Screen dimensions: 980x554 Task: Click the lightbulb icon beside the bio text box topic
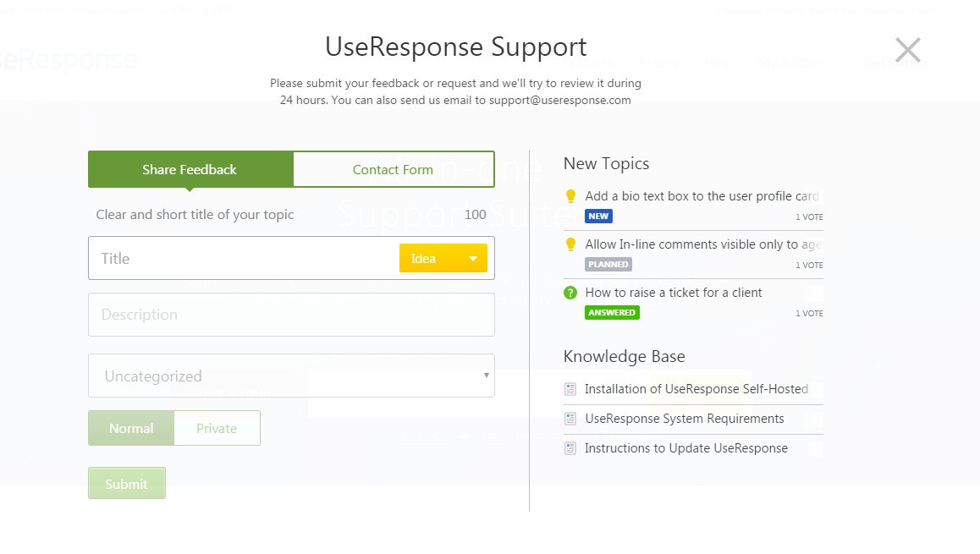pyautogui.click(x=570, y=195)
